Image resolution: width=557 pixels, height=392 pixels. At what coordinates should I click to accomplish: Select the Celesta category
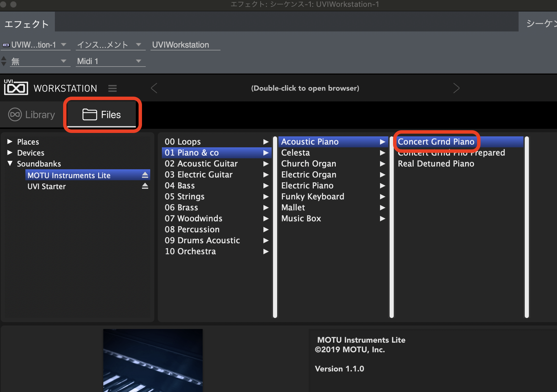tap(333, 152)
